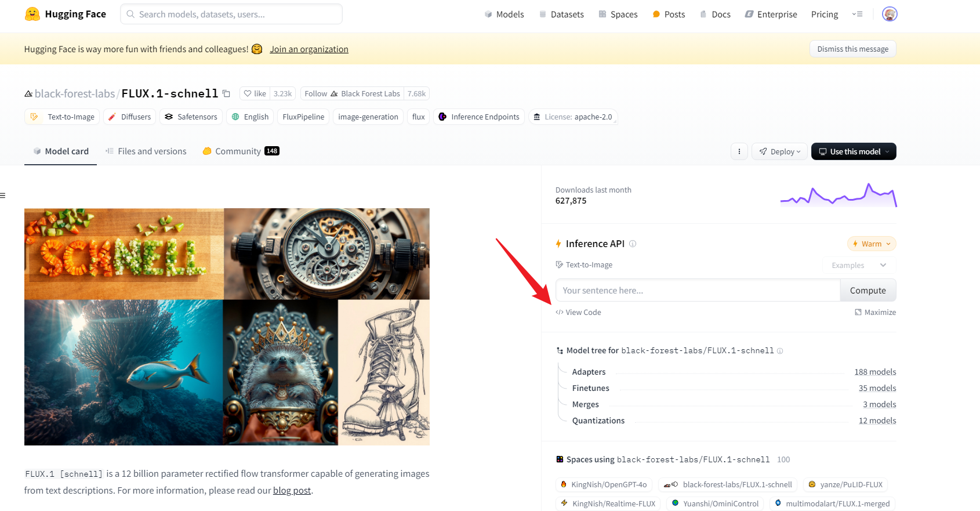Open Posts section
The height and width of the screenshot is (511, 980).
669,14
